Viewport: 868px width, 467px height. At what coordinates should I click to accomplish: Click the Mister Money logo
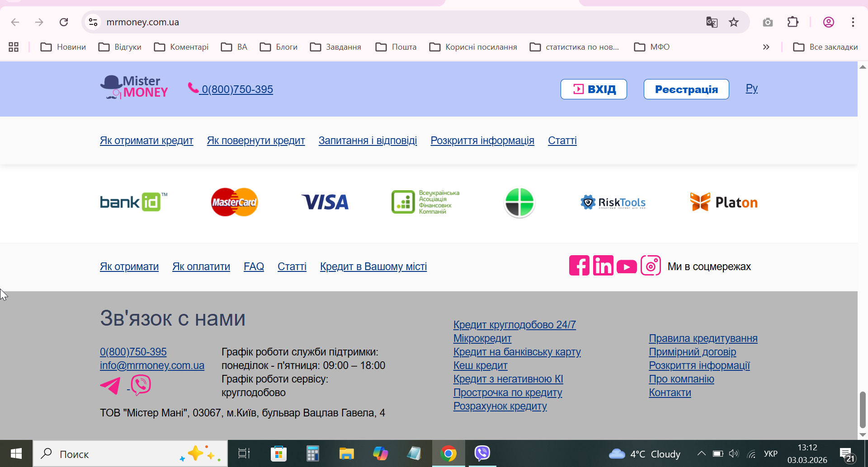click(x=134, y=87)
